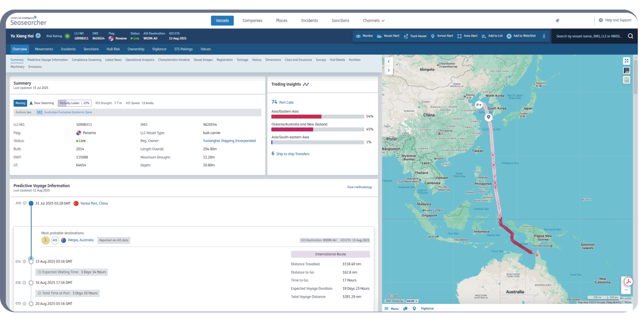Click the Seasearcher logo
Viewport: 644px width, 325px height.
[28, 21]
